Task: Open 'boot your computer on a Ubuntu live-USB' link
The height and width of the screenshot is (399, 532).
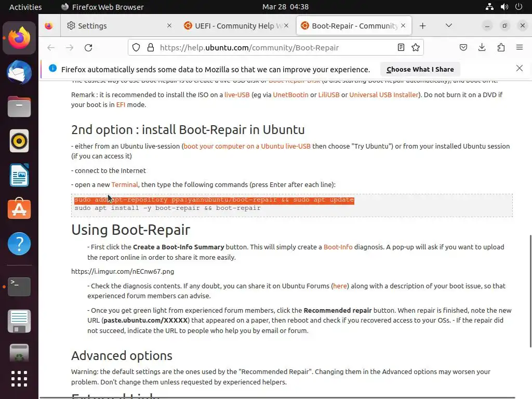Action: click(x=247, y=146)
